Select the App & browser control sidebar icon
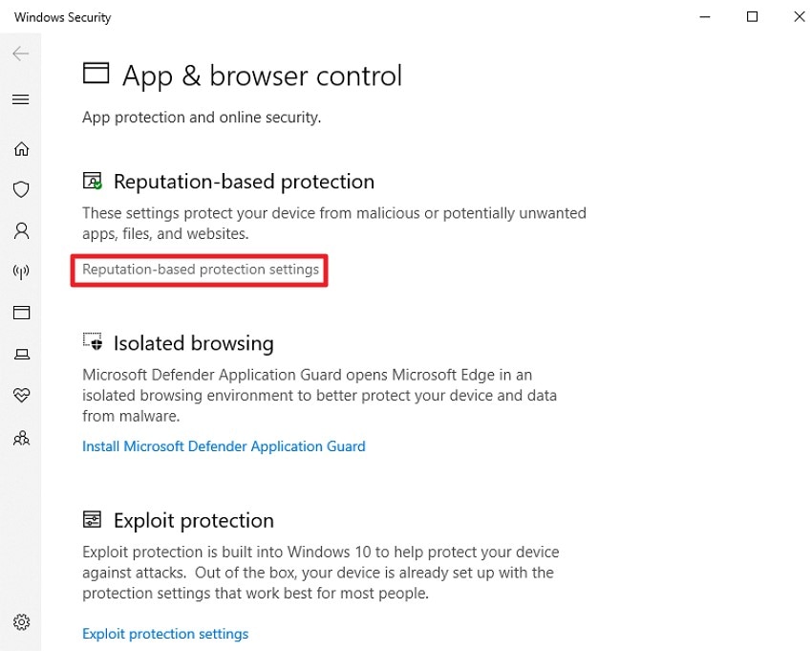812x651 pixels. click(x=21, y=313)
